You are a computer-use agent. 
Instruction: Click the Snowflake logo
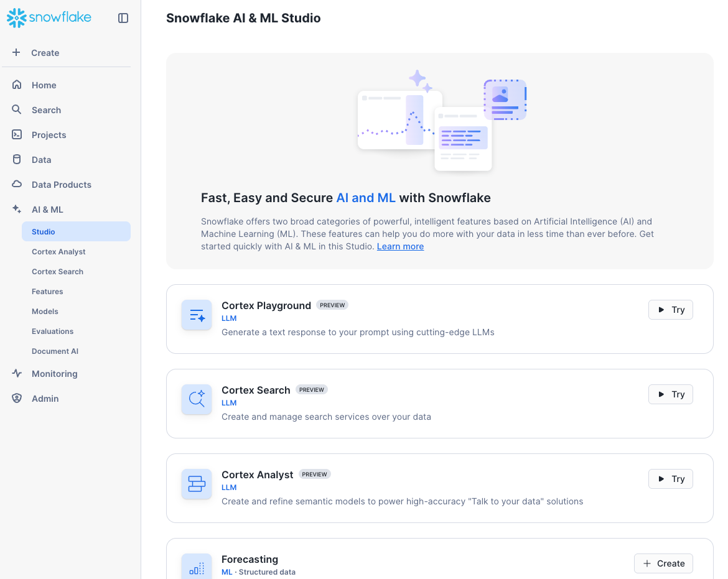click(x=49, y=17)
